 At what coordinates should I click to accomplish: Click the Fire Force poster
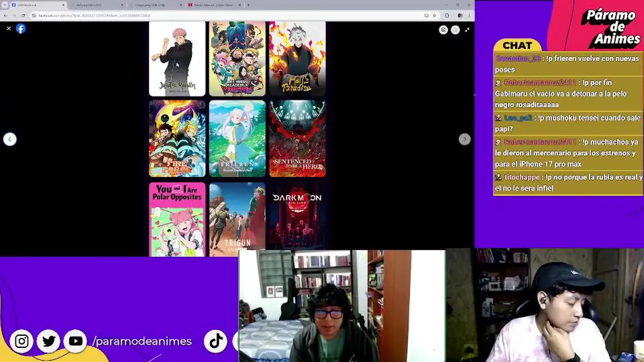[177, 139]
